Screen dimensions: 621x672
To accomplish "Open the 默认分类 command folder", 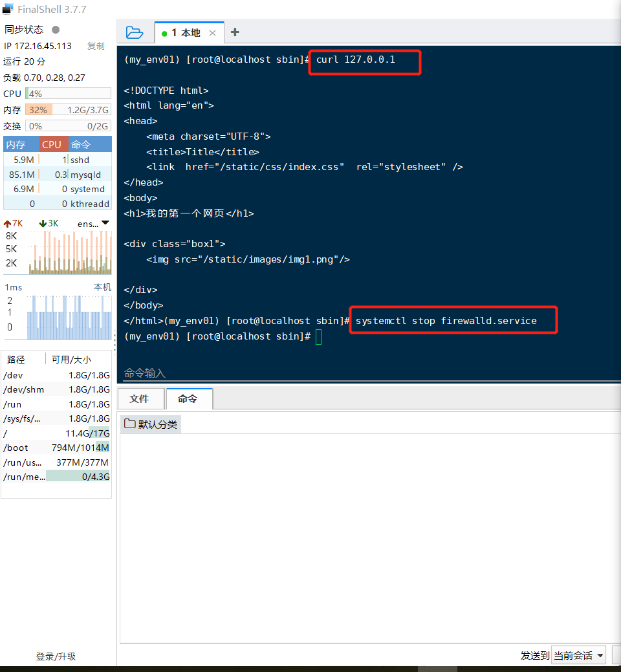I will [x=151, y=424].
